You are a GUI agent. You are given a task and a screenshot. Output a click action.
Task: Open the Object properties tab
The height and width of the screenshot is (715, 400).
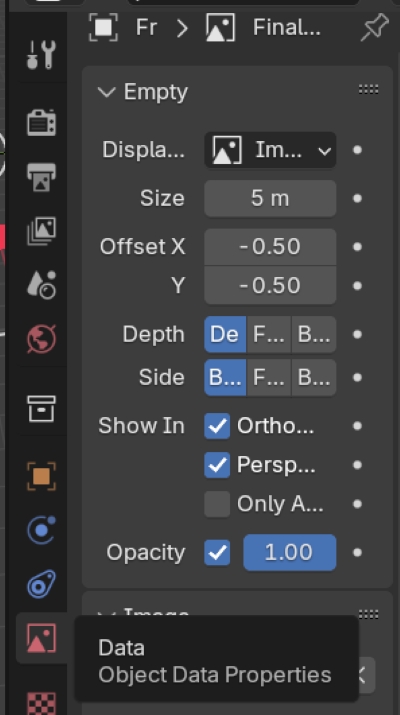coord(41,476)
